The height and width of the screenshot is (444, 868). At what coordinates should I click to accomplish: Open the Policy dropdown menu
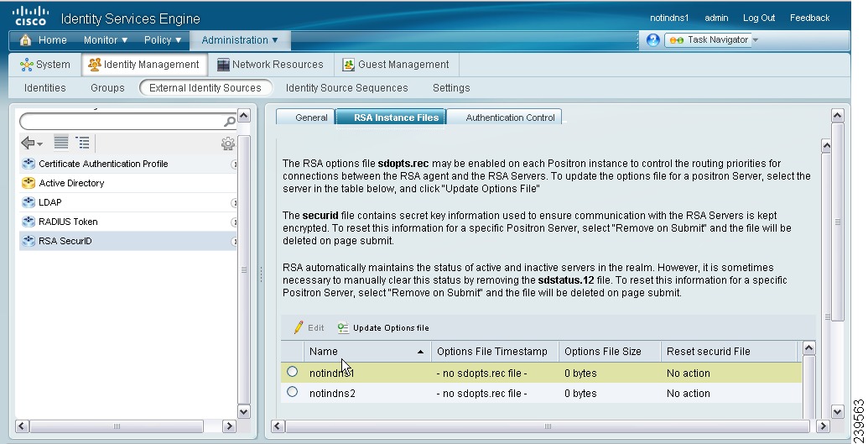click(x=163, y=40)
